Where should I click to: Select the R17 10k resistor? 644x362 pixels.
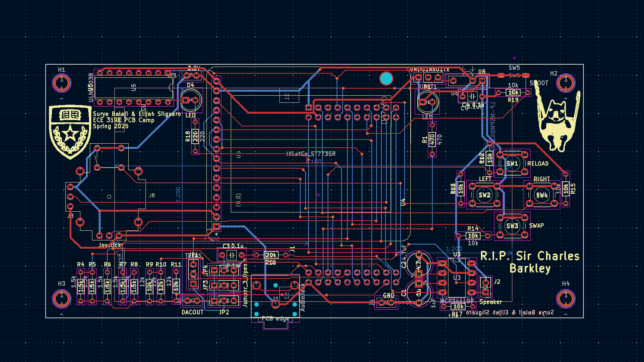(459, 307)
